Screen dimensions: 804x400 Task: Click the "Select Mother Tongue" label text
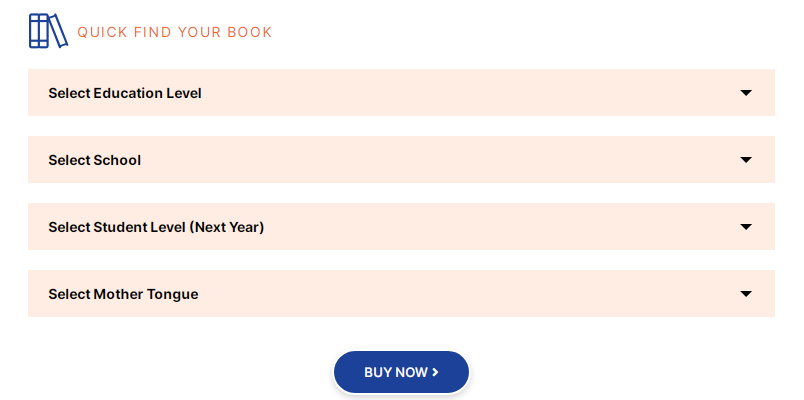coord(124,294)
